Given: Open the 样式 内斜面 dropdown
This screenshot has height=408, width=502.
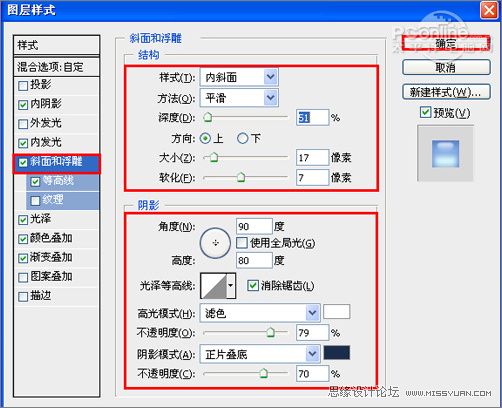Looking at the screenshot, I should (x=239, y=77).
